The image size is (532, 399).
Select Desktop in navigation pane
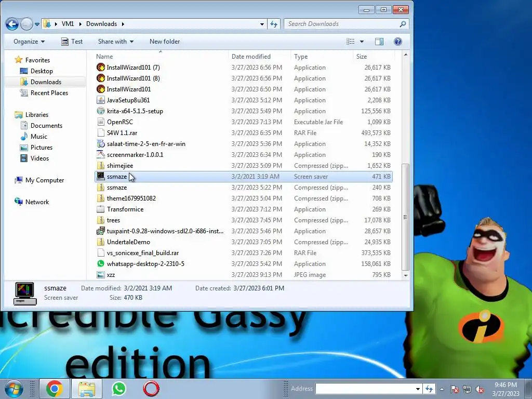tap(37, 71)
